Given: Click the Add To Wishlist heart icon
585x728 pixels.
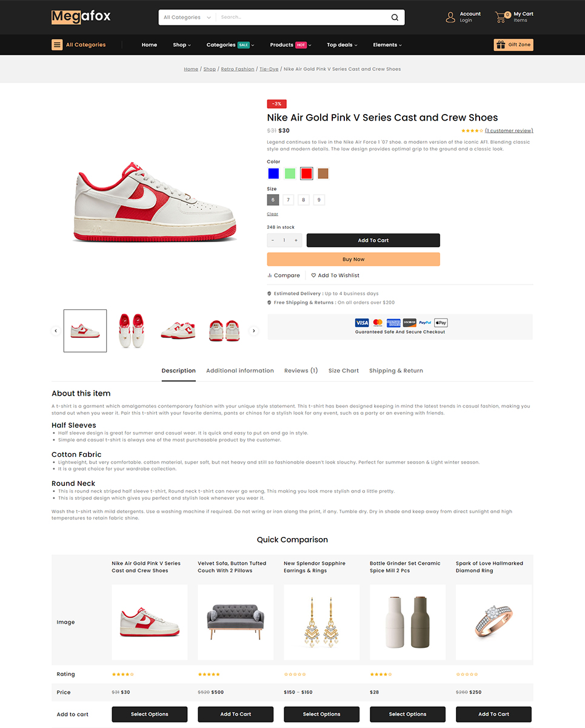Looking at the screenshot, I should (314, 275).
